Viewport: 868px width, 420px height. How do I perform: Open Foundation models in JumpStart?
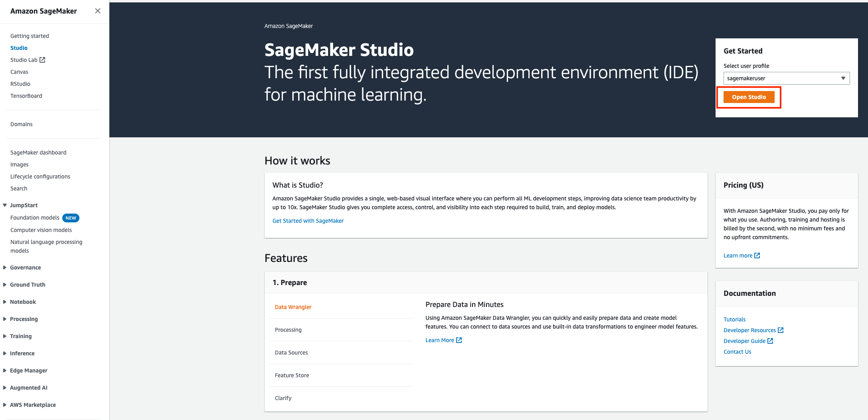coord(35,218)
